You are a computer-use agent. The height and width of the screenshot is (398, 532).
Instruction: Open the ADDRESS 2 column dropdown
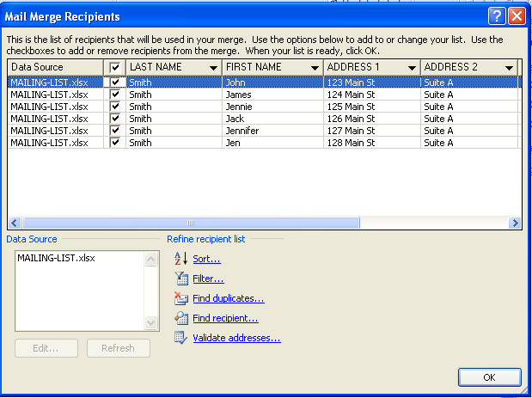coord(509,68)
